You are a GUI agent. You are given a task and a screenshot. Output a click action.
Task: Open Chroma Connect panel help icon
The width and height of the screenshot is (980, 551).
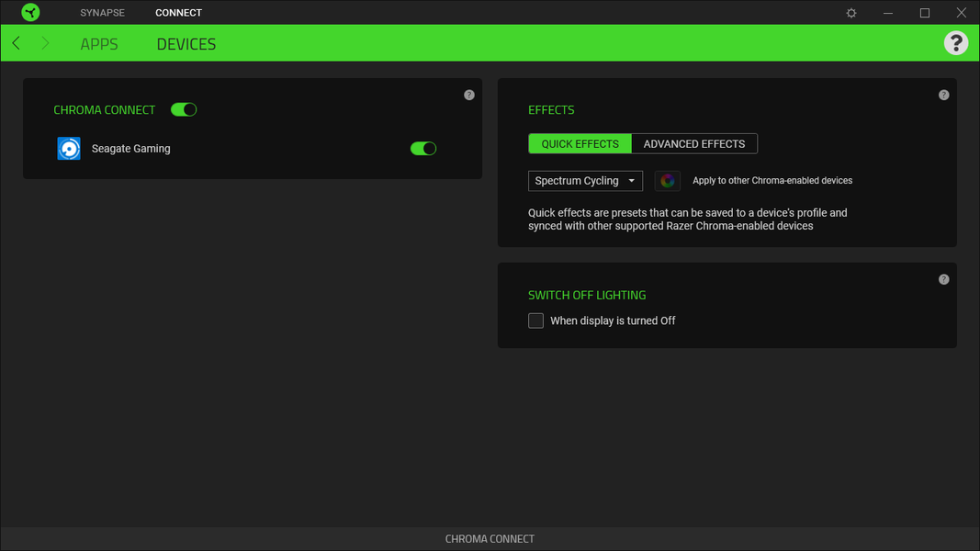pos(468,95)
